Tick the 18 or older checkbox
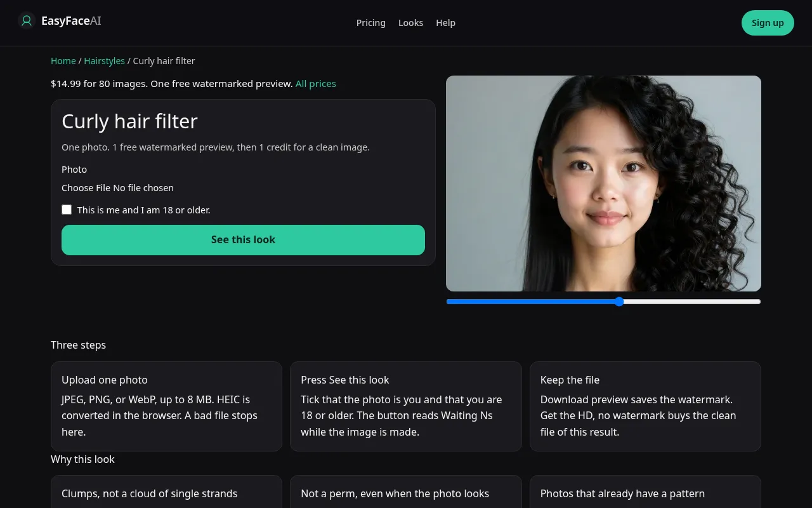 pos(67,210)
